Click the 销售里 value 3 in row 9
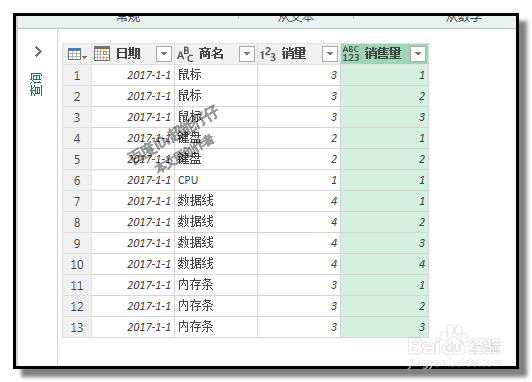 click(x=384, y=244)
